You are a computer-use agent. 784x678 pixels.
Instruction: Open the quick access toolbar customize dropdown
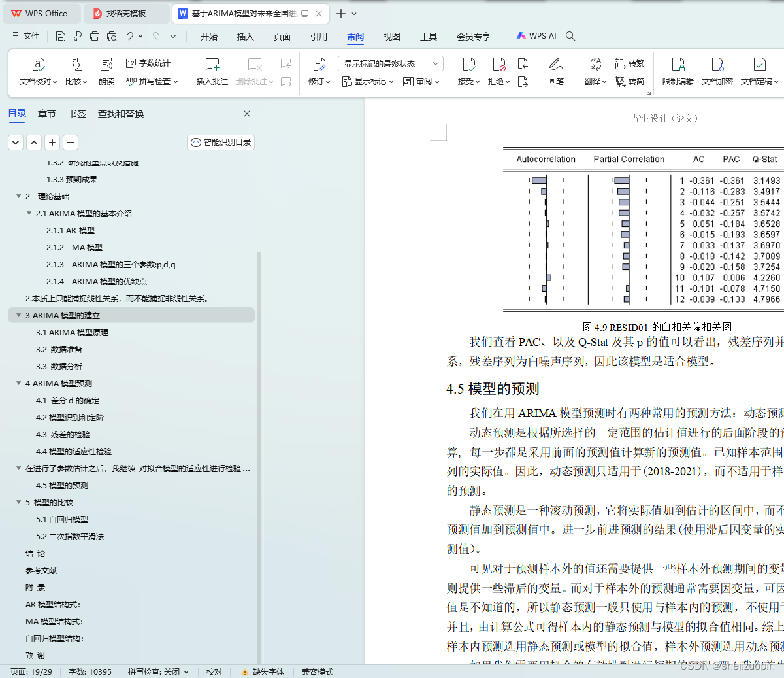point(173,36)
